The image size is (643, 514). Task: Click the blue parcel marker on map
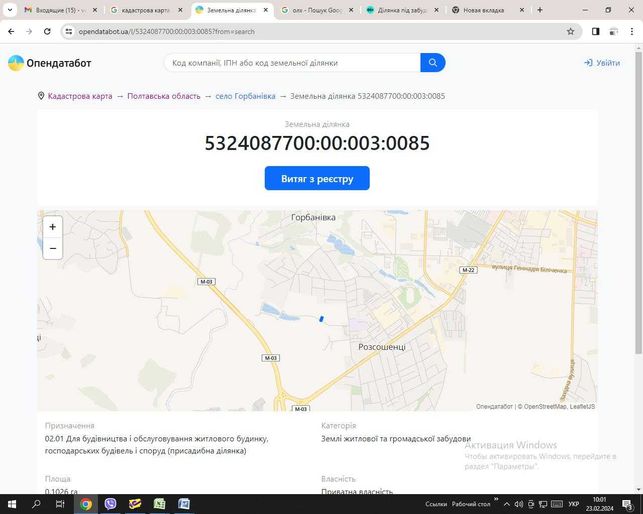pos(322,319)
